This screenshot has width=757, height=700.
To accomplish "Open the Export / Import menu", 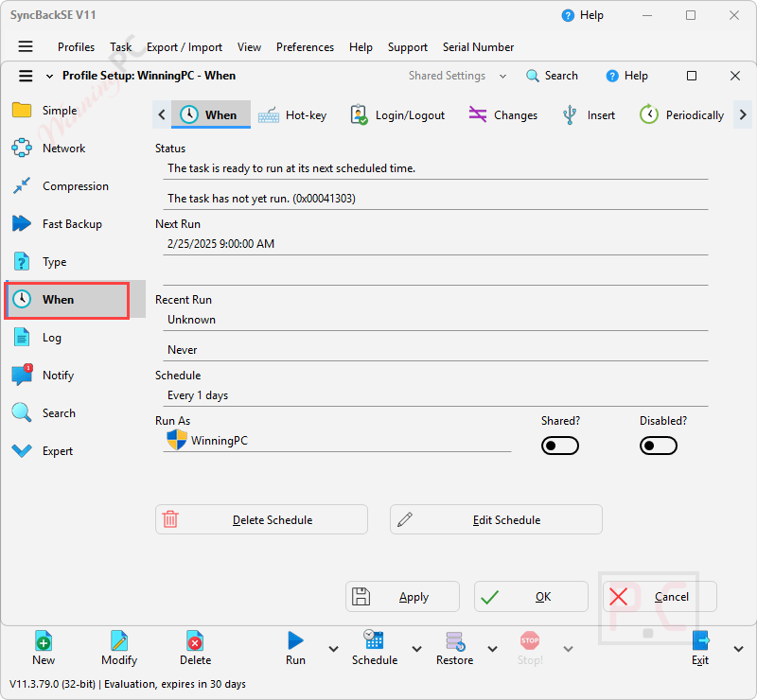I will tap(185, 47).
